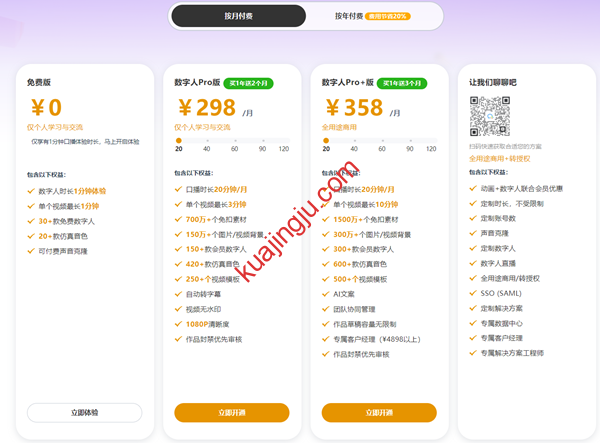Viewport: 600px width, 443px height.
Task: Click 20+款仿真音色 feature
Action: pos(63,236)
